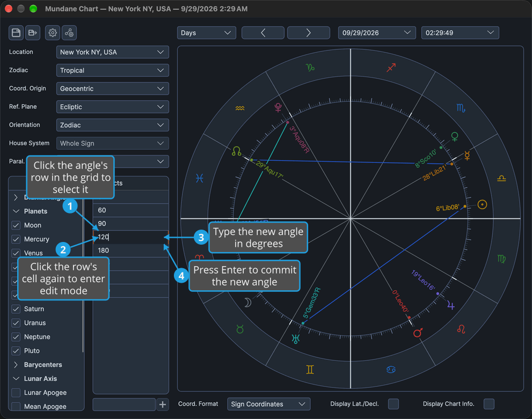The height and width of the screenshot is (419, 532).
Task: Open the Days step unit dropdown
Action: [x=206, y=33]
